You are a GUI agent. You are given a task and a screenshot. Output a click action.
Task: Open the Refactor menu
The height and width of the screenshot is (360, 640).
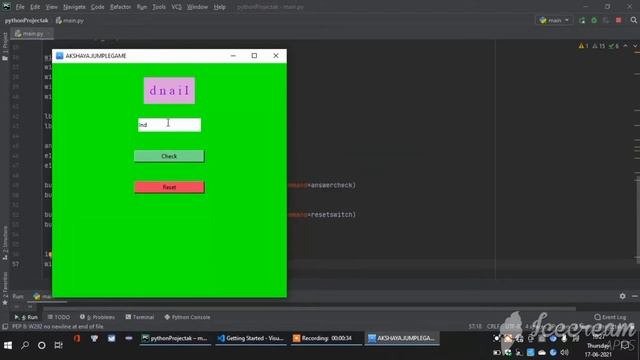coord(120,7)
